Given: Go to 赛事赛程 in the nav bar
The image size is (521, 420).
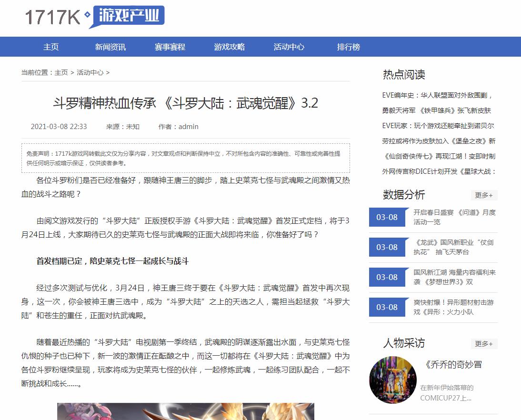Looking at the screenshot, I should tap(170, 47).
